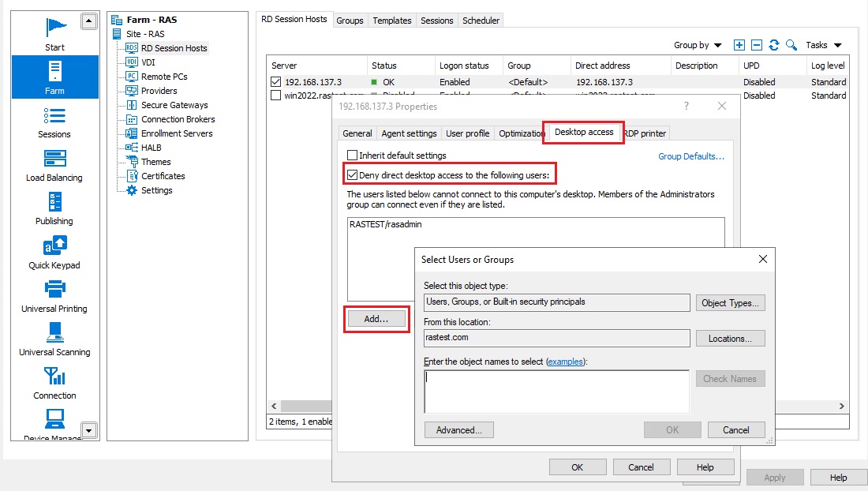Click the Object Types... button
868x491 pixels.
730,303
